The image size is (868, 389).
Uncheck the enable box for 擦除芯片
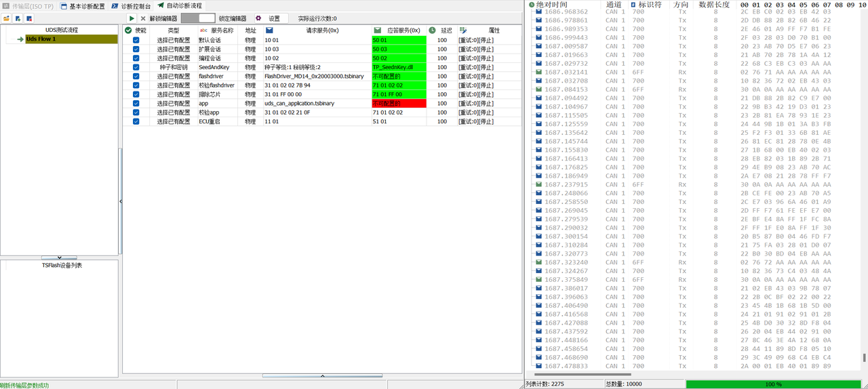click(136, 94)
